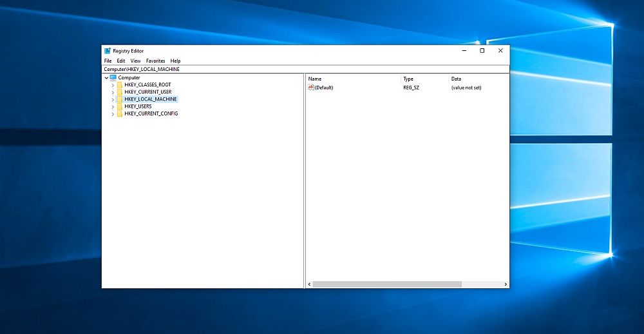The width and height of the screenshot is (644, 334).
Task: Click the Computer root node icon
Action: [113, 77]
